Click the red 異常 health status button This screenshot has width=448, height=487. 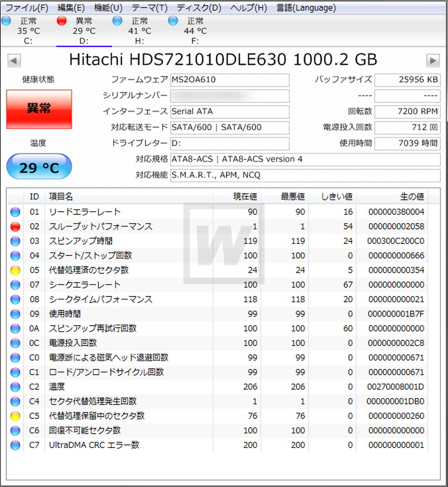coord(39,109)
